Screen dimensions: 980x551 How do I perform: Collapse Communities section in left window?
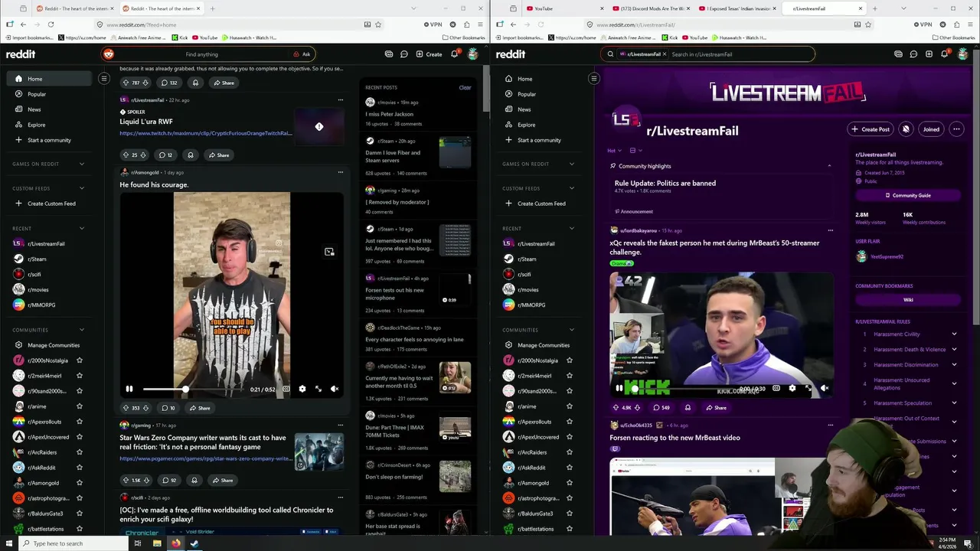(x=81, y=330)
